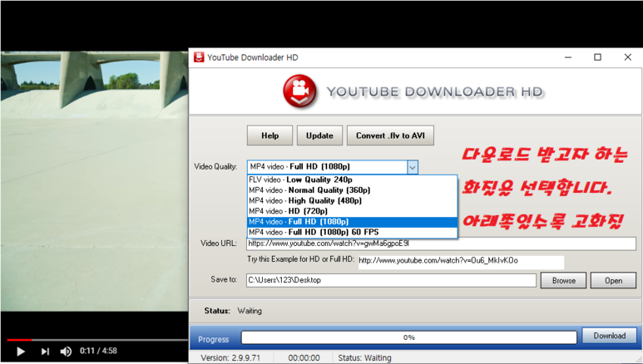The width and height of the screenshot is (643, 364).
Task: Click the Version: 2.9.9.71 status text
Action: (230, 358)
